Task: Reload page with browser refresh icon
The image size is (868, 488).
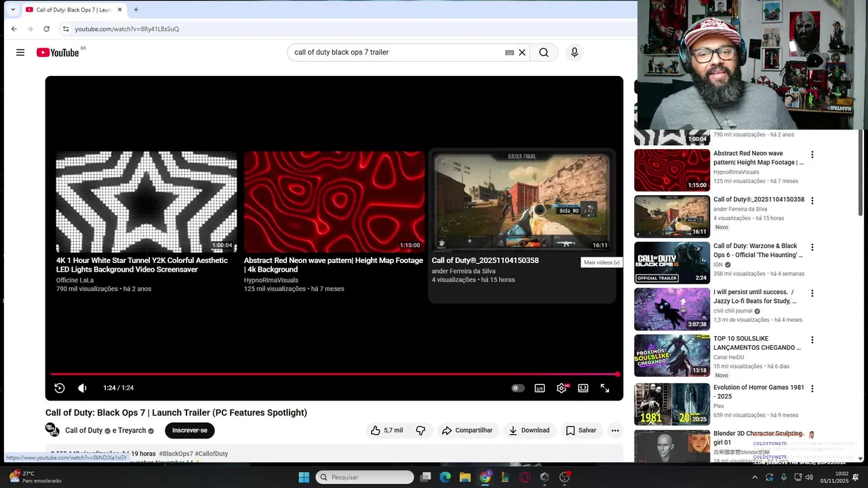Action: tap(46, 29)
